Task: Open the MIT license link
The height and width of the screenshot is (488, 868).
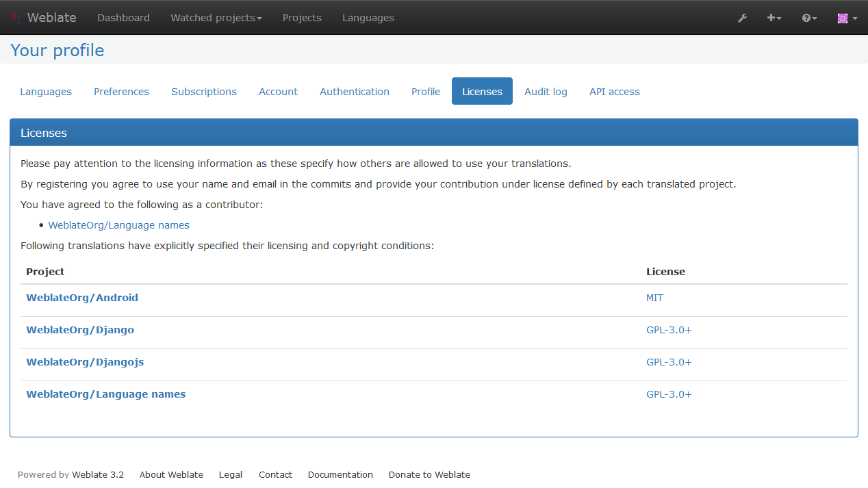Action: point(654,298)
